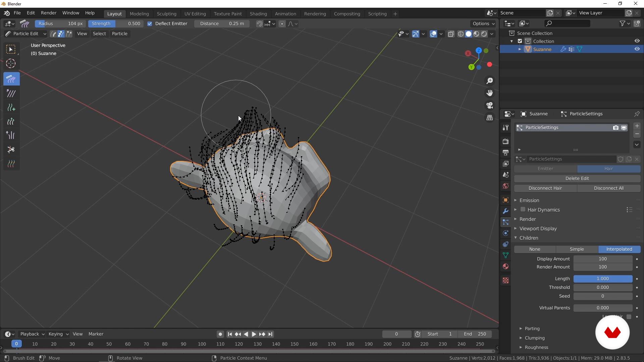
Task: Open the File menu
Action: (17, 13)
